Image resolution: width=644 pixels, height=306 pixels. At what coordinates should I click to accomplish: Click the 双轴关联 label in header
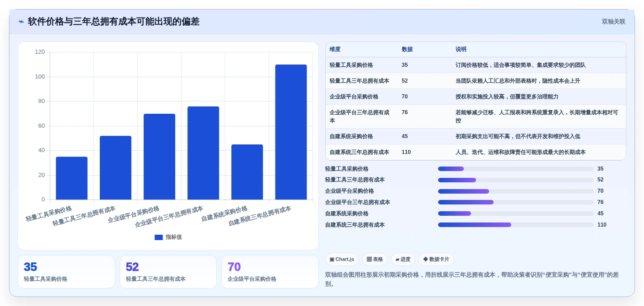point(613,22)
